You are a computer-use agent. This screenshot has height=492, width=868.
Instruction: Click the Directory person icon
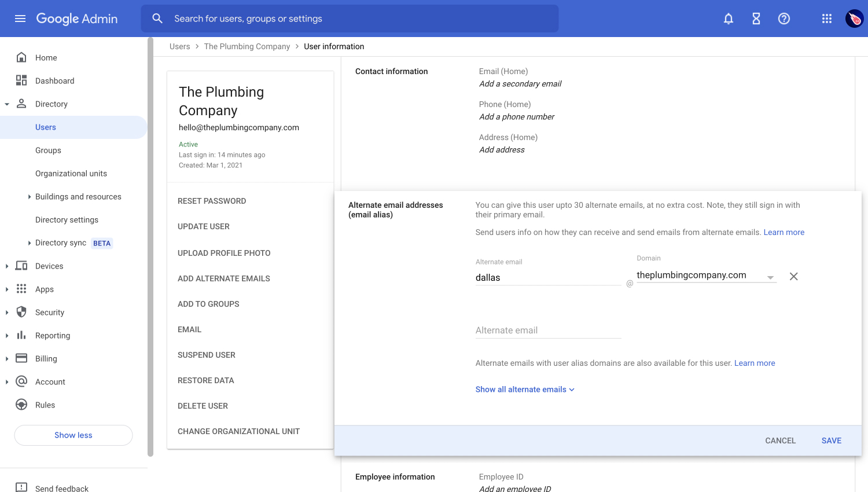(x=21, y=104)
